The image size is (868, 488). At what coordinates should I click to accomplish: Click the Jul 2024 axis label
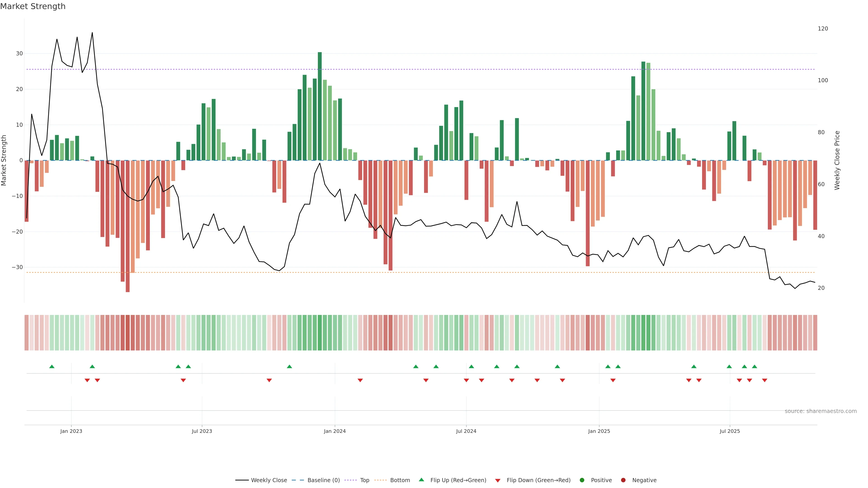(x=466, y=431)
